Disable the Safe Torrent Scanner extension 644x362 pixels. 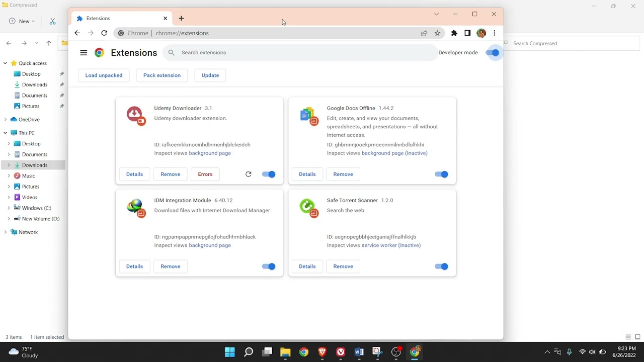click(x=441, y=266)
